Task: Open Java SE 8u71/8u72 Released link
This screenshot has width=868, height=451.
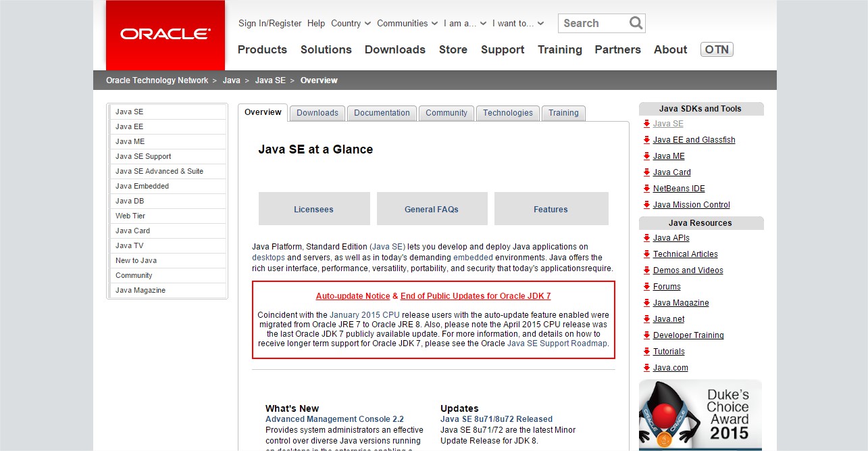Action: (x=496, y=419)
